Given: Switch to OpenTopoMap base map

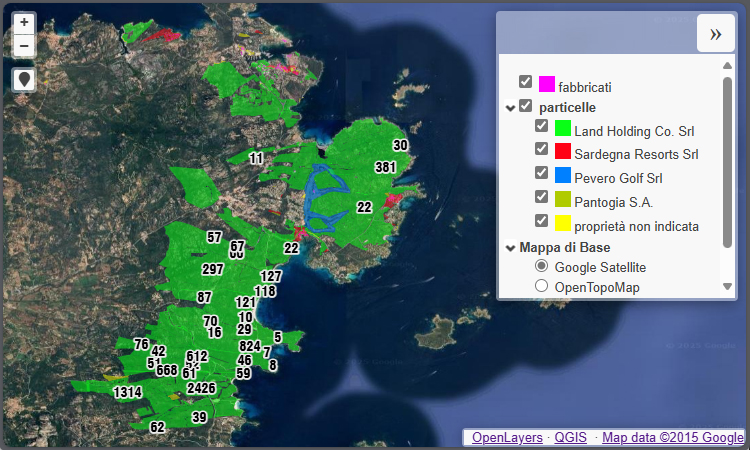Looking at the screenshot, I should click(541, 286).
